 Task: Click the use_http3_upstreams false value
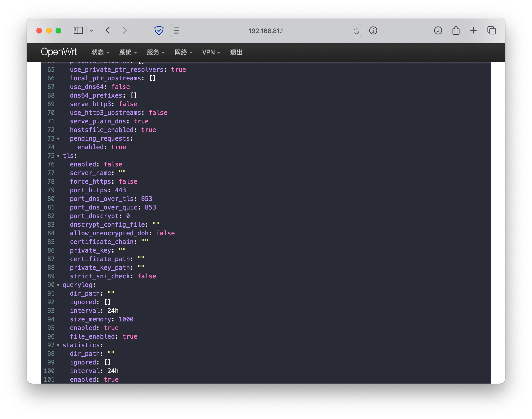coord(158,113)
